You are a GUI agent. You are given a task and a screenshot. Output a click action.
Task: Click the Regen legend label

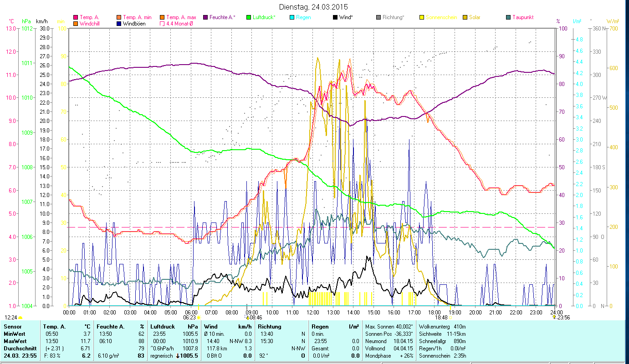click(303, 18)
